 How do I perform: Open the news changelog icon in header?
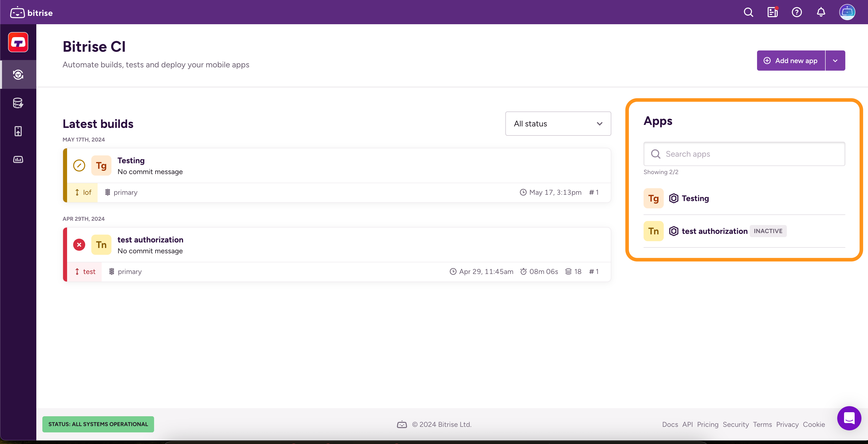[x=772, y=12]
